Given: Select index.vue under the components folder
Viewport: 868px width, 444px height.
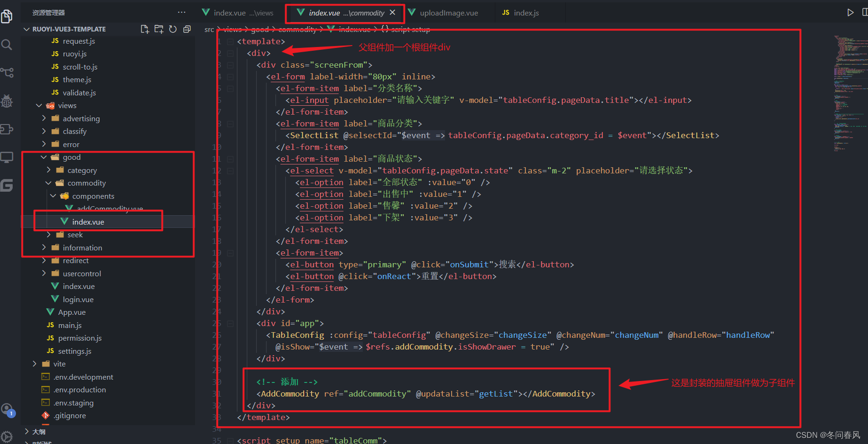Looking at the screenshot, I should coord(88,221).
